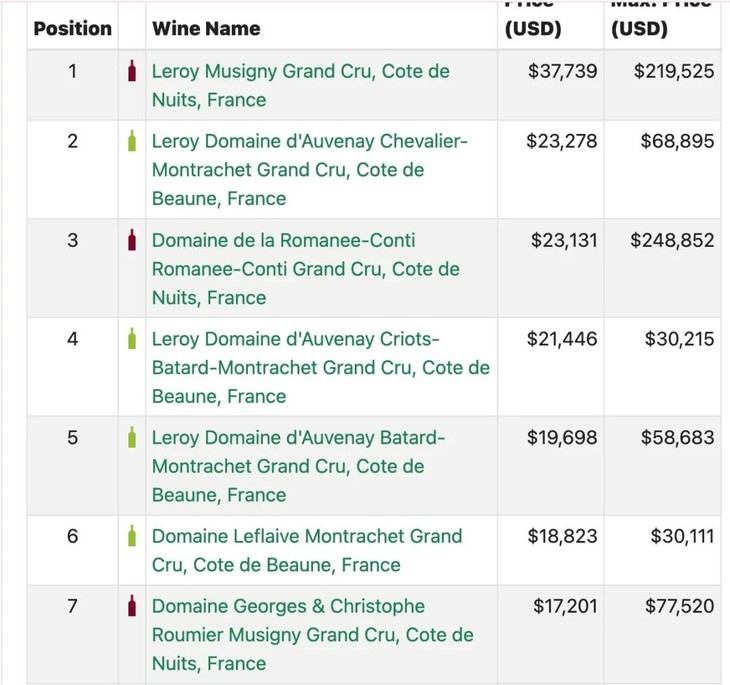Screen dimensions: 730x685
Task: Open Georges & Christophe Roumier Musigny link
Action: coord(288,606)
